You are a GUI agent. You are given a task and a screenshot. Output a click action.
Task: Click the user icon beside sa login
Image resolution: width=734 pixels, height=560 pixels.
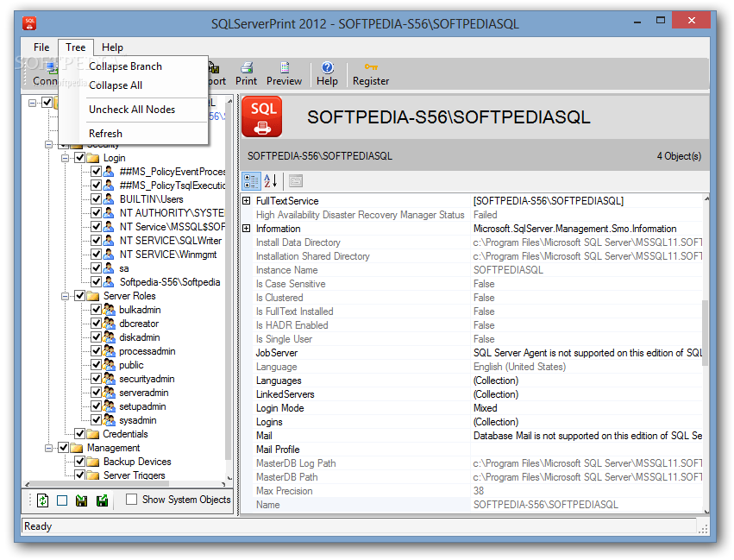[x=109, y=268]
